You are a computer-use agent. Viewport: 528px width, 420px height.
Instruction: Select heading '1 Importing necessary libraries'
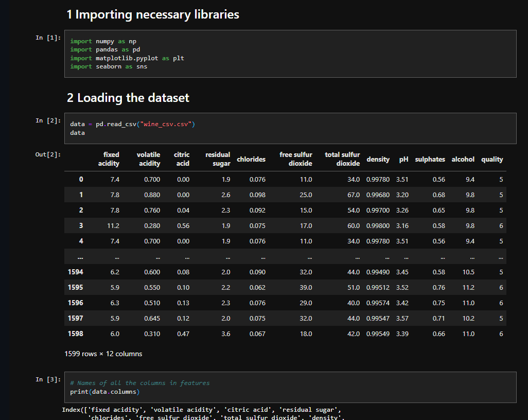(153, 14)
